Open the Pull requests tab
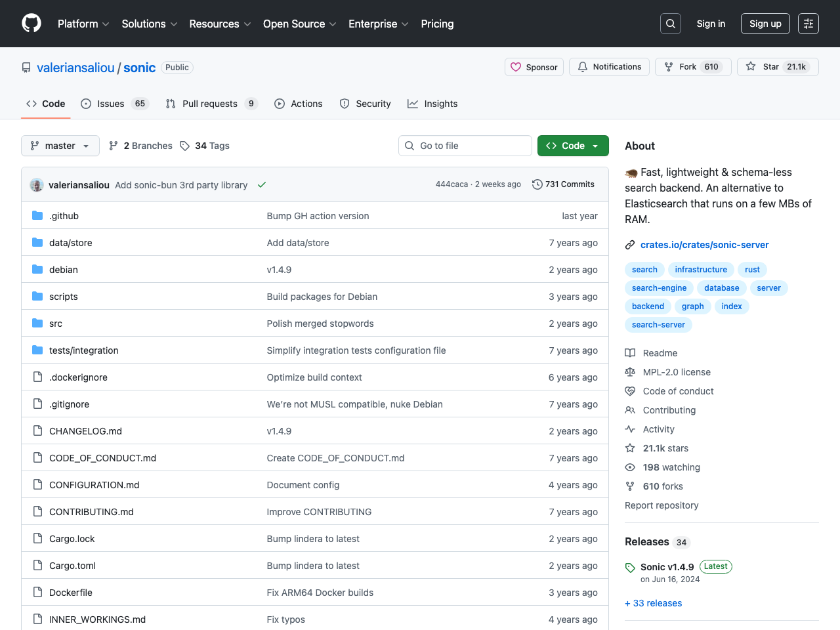This screenshot has width=840, height=630. [x=210, y=104]
